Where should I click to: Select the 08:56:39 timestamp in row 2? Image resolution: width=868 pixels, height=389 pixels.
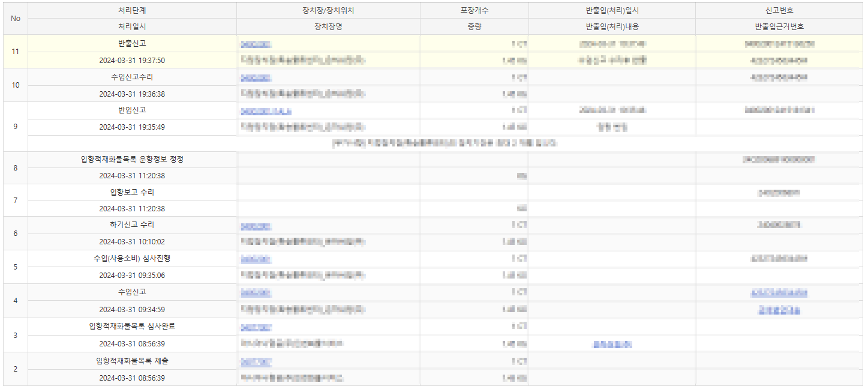(132, 378)
